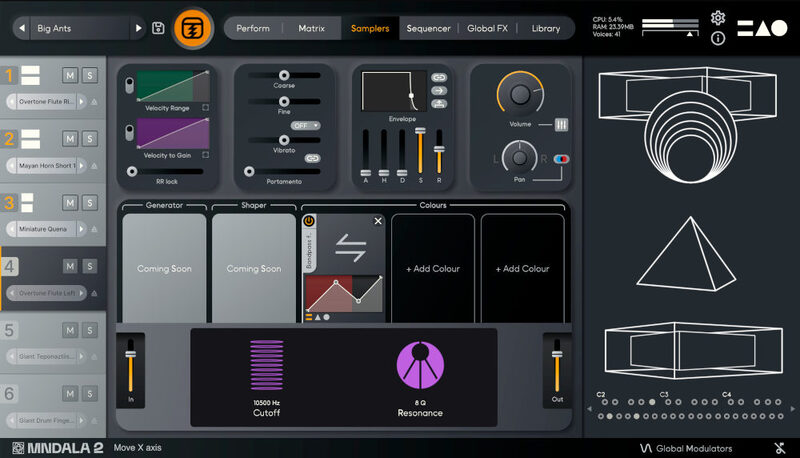Image resolution: width=800 pixels, height=458 pixels.
Task: Click the envelope arrow icon
Action: point(439,91)
